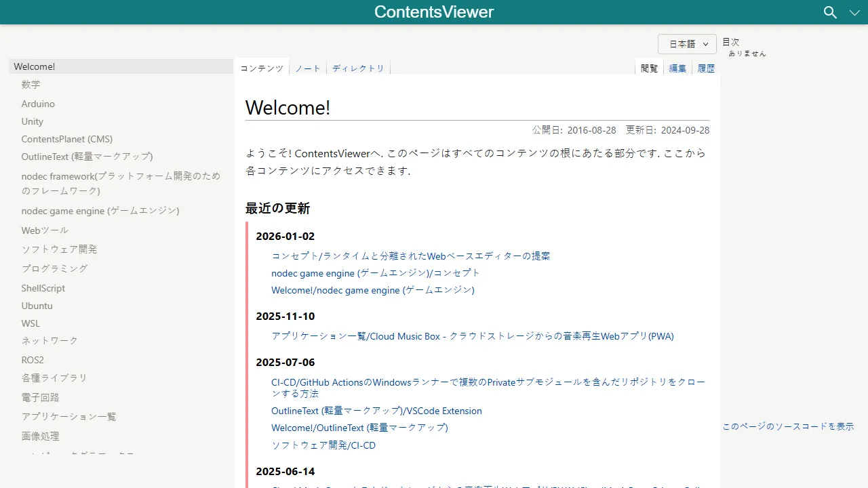Viewport: 868px width, 488px height.
Task: Open the Welcome! sidebar entry
Action: pos(34,66)
